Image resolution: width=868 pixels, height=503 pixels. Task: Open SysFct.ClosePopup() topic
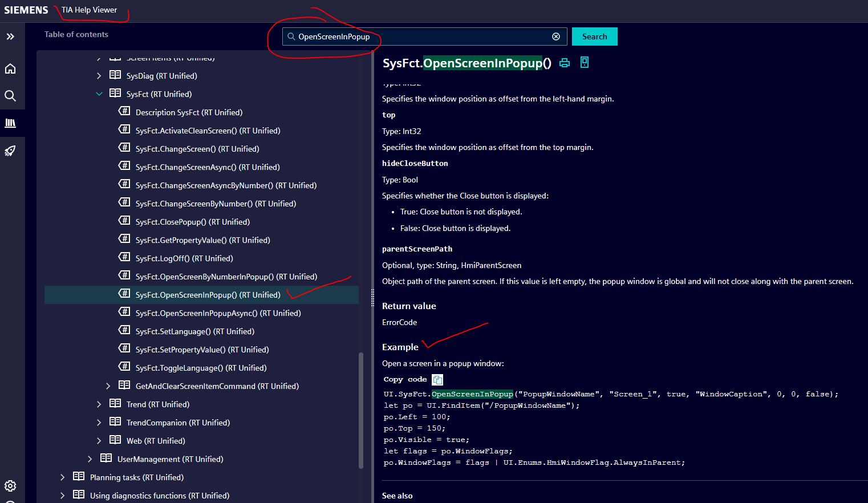(193, 222)
